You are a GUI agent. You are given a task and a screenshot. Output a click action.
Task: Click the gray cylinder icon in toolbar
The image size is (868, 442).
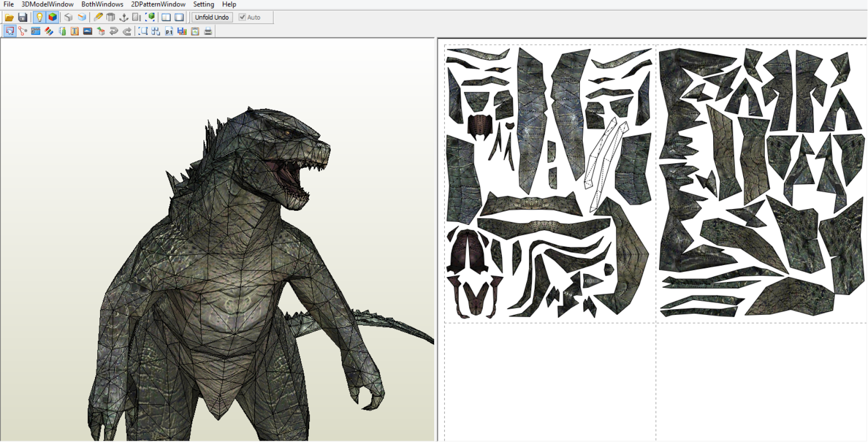[111, 17]
